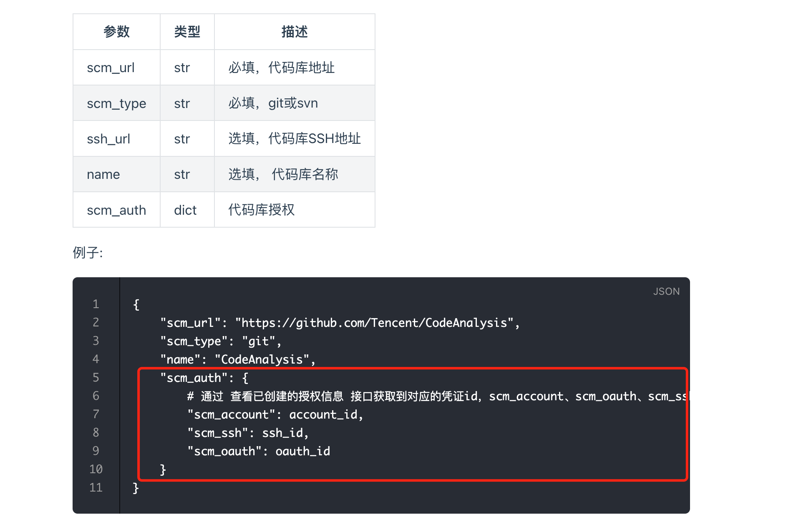Click the "scm_type": "git" code line

(221, 341)
